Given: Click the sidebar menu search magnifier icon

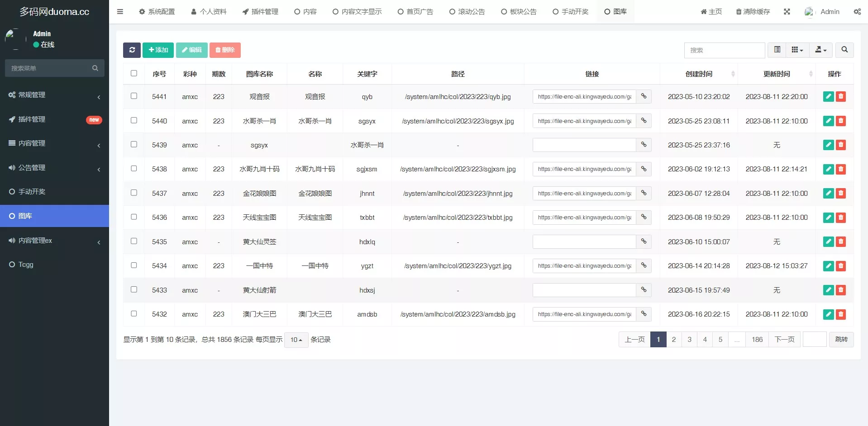Looking at the screenshot, I should click(95, 68).
